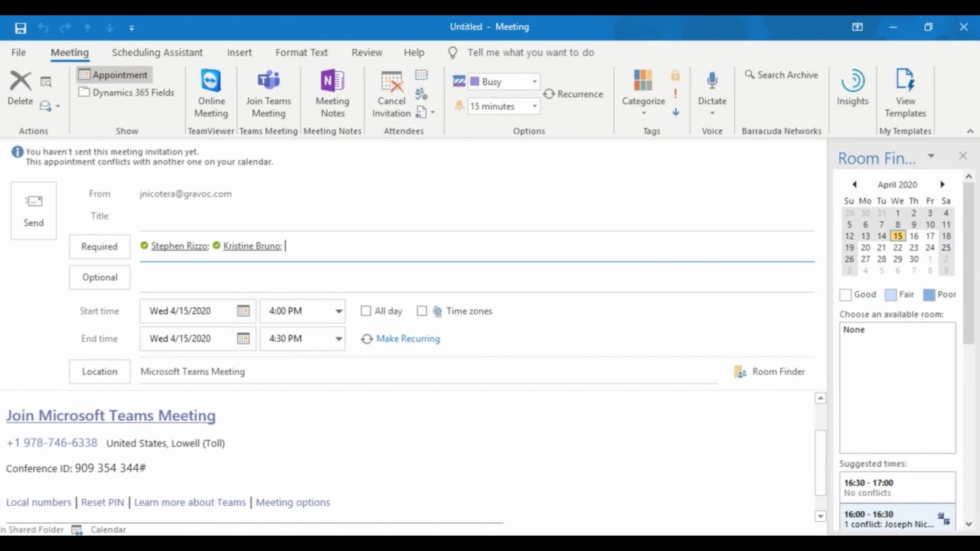Set Low Importance with blue arrow

pos(675,112)
